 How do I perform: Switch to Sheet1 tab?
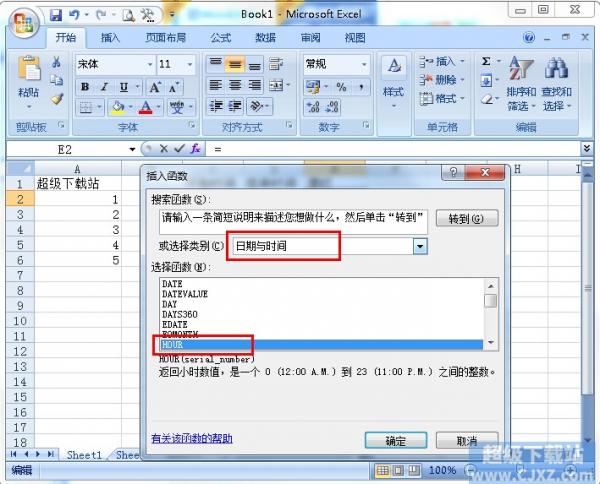coord(85,455)
